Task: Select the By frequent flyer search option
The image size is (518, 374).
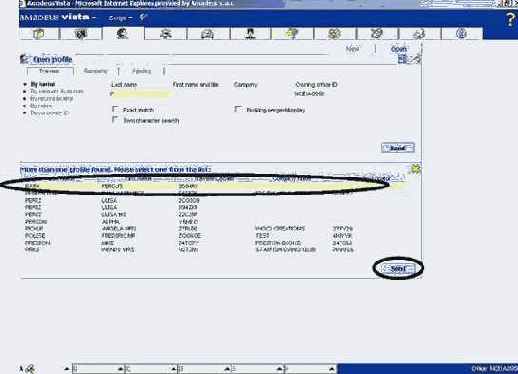Action: pos(57,91)
